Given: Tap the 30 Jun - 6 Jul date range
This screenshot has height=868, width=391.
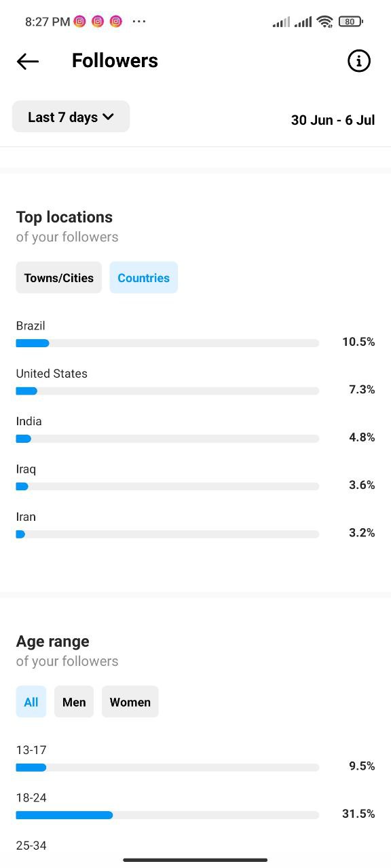Looking at the screenshot, I should click(x=333, y=120).
